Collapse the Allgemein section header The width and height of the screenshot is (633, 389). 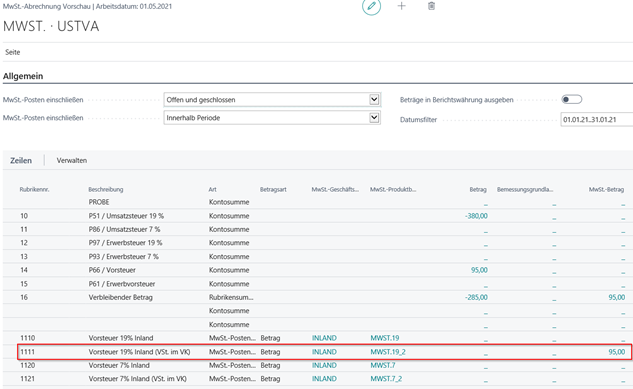point(23,76)
